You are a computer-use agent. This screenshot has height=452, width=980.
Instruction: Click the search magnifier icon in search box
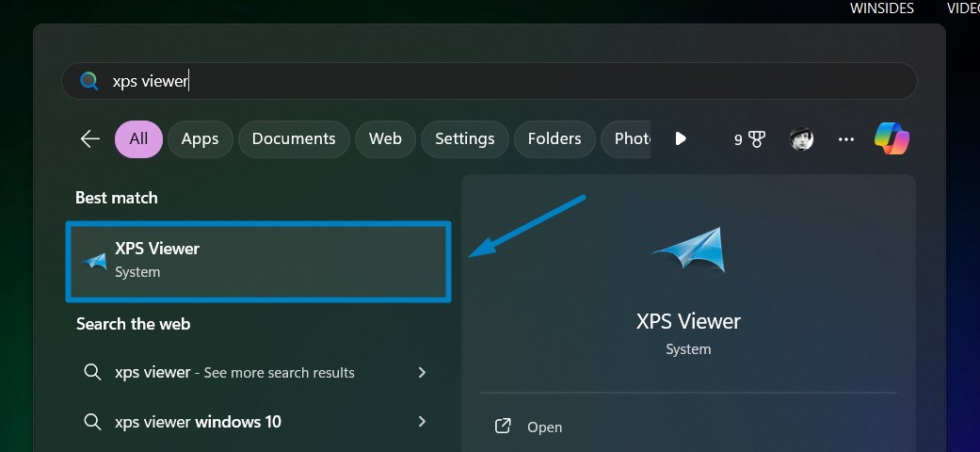coord(89,81)
